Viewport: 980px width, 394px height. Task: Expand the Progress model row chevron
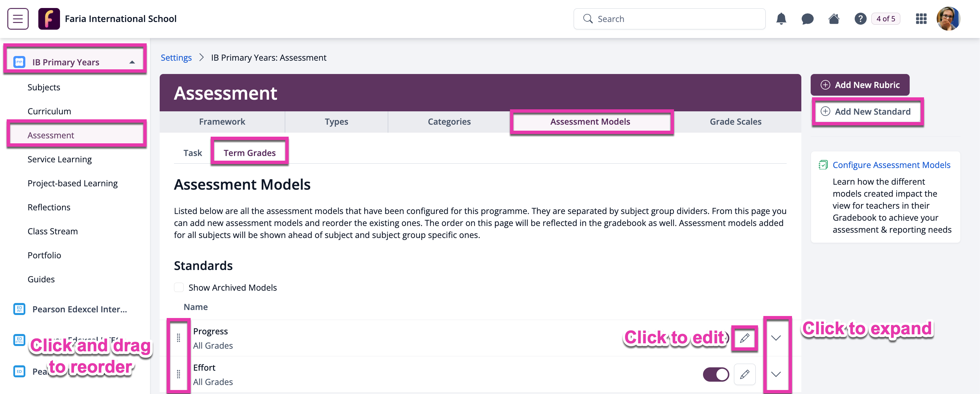(776, 338)
